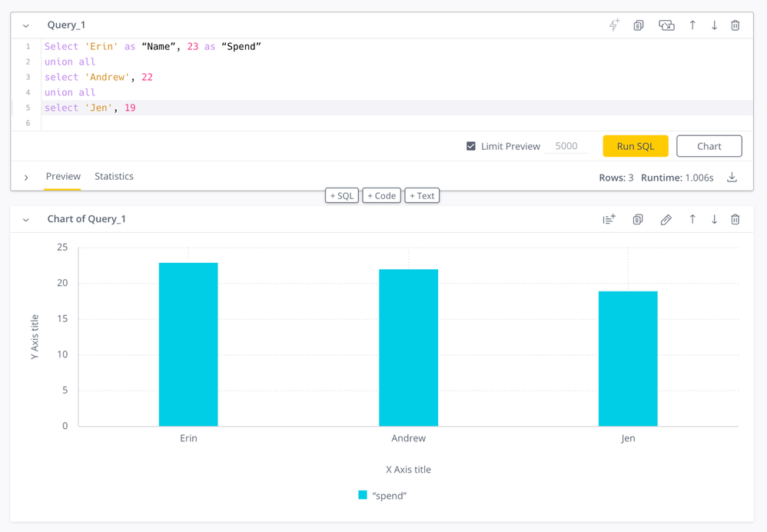
Task: Duplicate the Query_1 cell
Action: point(638,25)
